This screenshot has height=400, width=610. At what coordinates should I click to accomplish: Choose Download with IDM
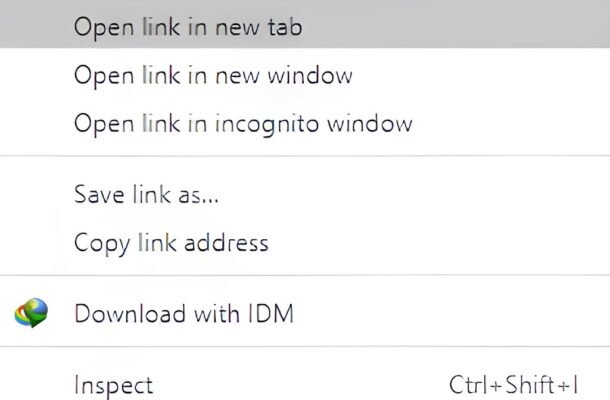coord(184,314)
